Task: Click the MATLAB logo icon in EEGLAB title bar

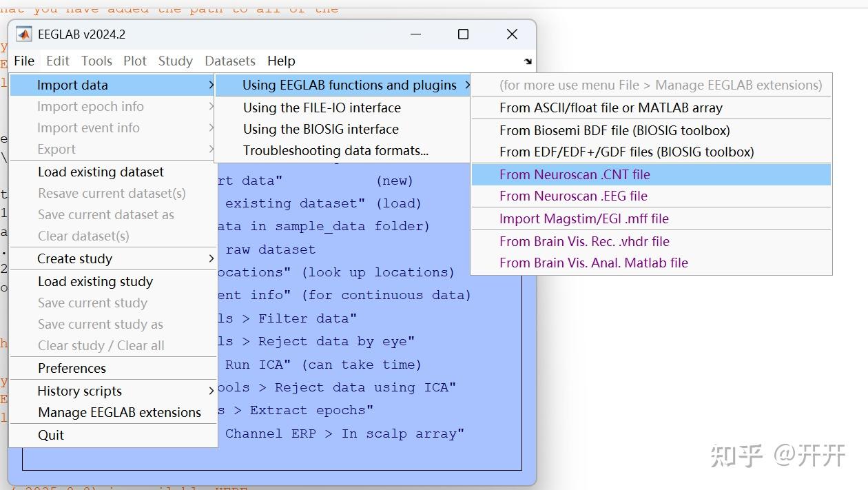Action: coord(24,34)
